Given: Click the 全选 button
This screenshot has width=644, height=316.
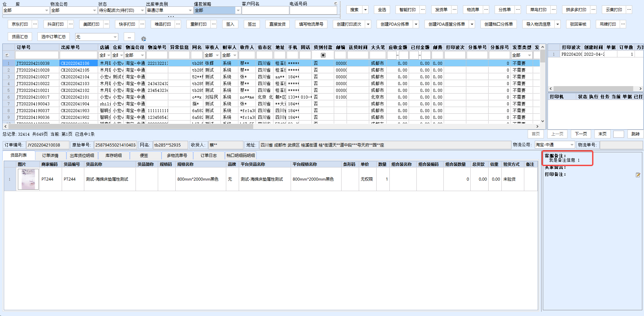Looking at the screenshot, I should point(382,10).
